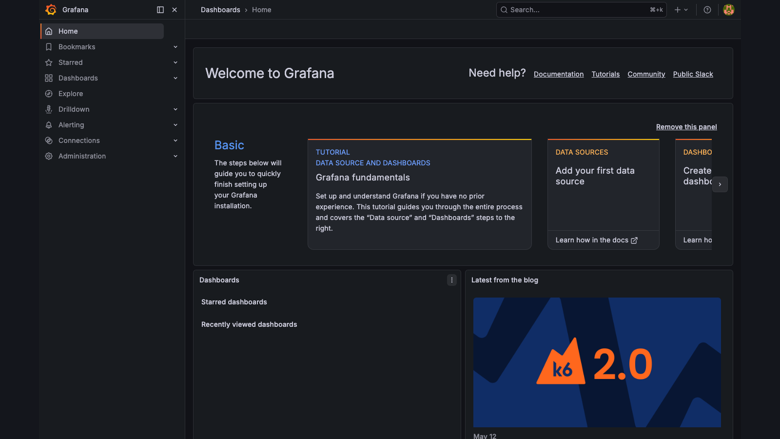Expand the Dashboards section chevron in the sidebar

pos(175,78)
